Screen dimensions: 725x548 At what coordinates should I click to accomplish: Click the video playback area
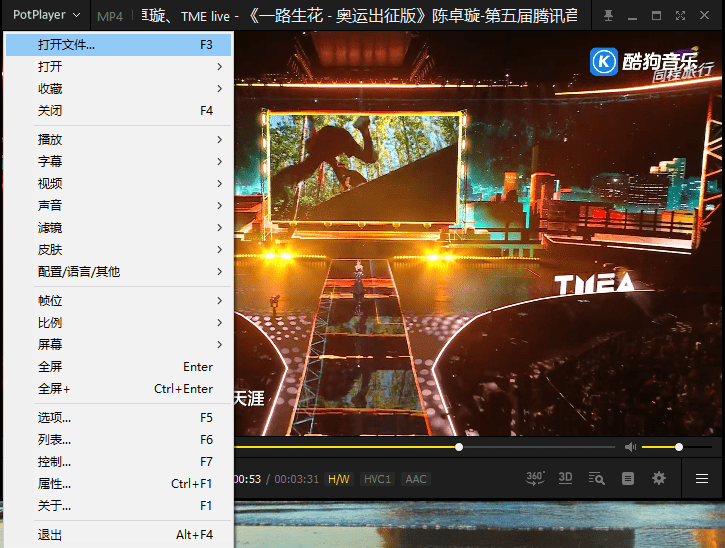pos(479,234)
